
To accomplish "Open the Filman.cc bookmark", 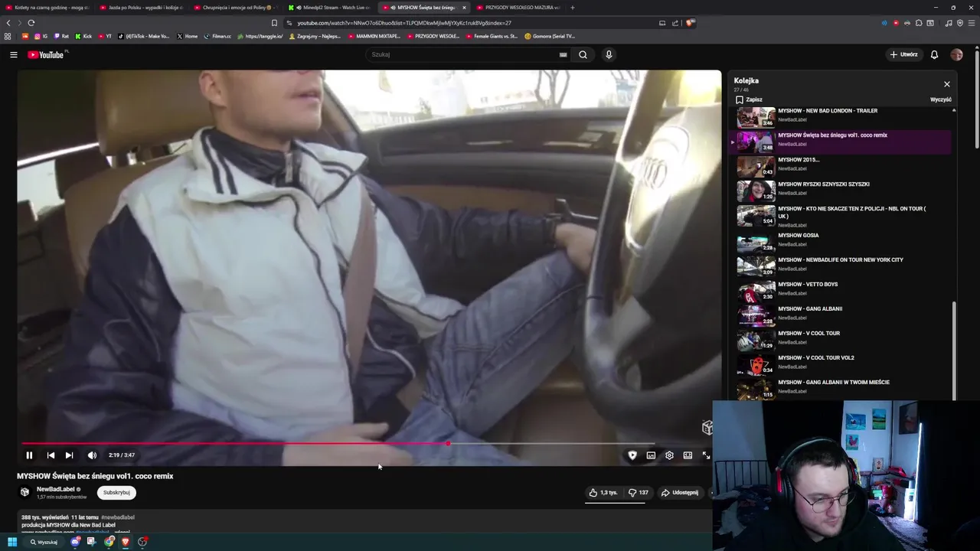I will point(217,36).
